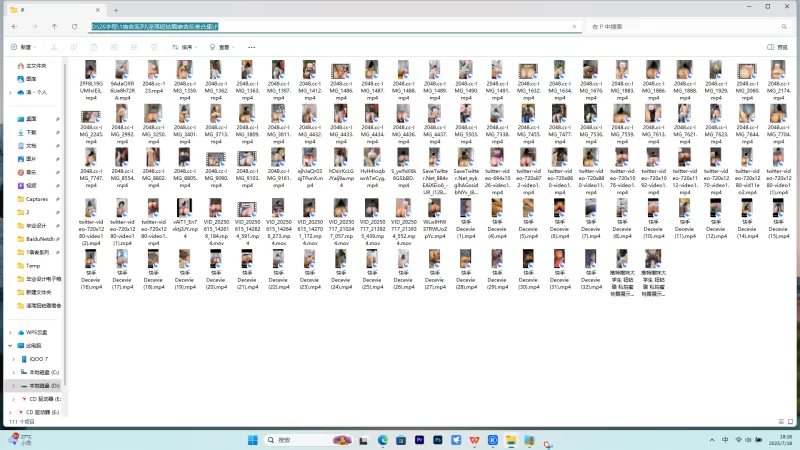800x450 pixels.
Task: Launch Microsoft Edge from the taskbar
Action: [383, 440]
